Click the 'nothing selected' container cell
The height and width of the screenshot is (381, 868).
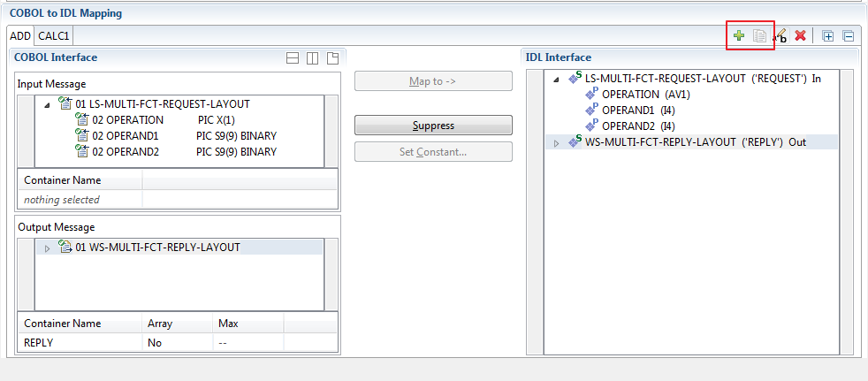click(80, 200)
